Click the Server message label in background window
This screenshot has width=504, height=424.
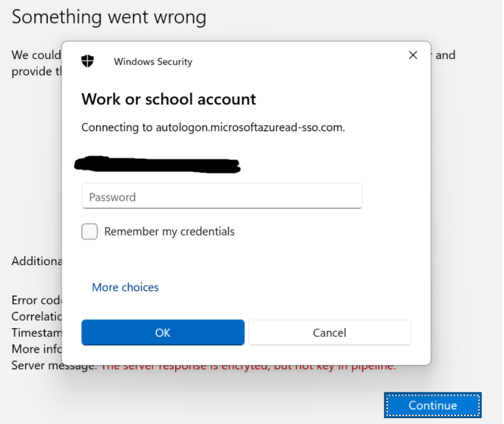coord(54,366)
